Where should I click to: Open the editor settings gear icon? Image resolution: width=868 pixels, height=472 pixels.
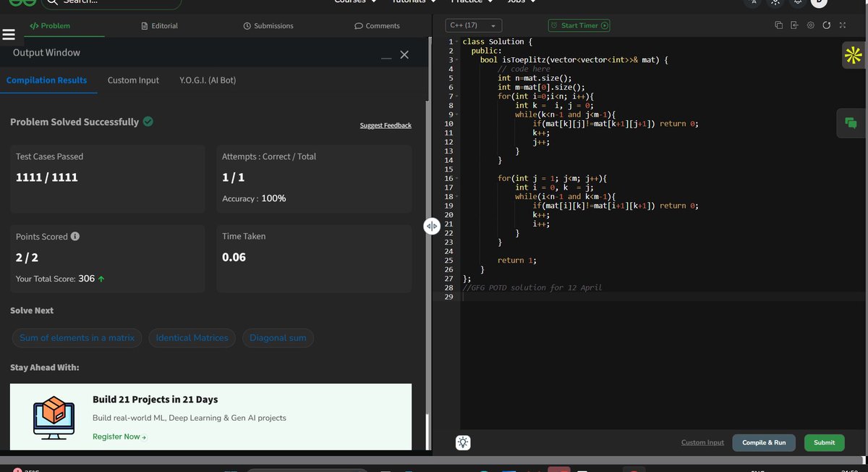pos(810,25)
